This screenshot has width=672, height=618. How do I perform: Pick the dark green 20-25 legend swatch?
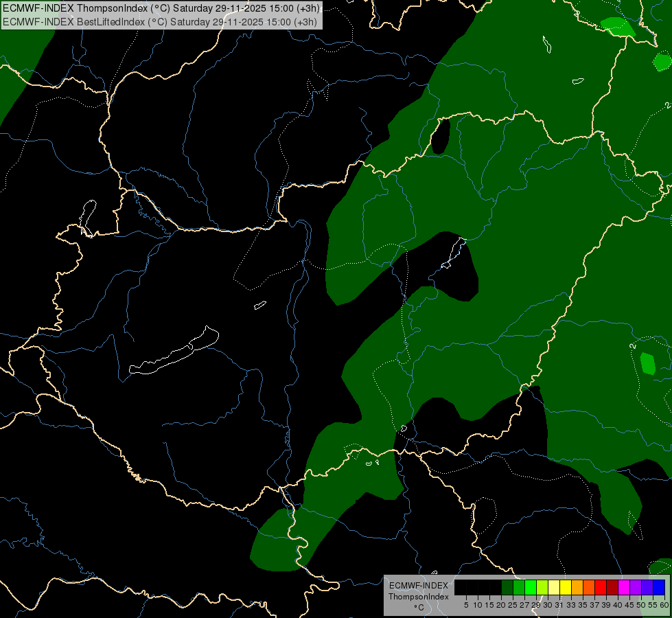coord(507,587)
